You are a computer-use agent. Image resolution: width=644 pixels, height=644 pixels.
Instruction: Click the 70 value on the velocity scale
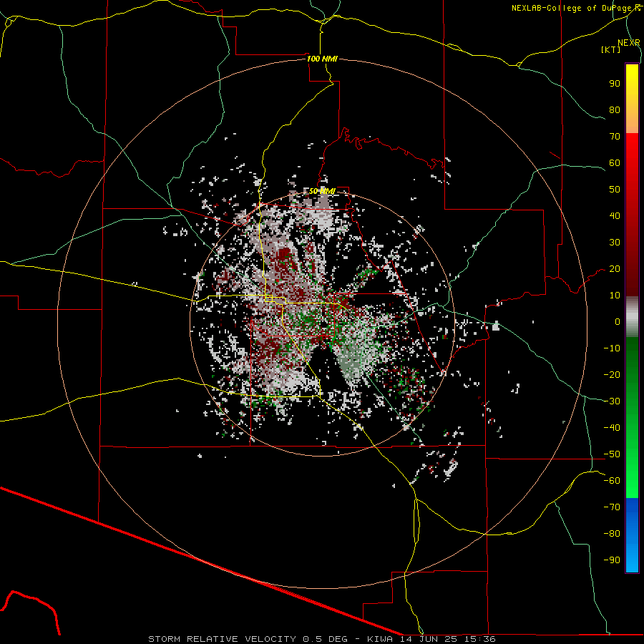(615, 137)
